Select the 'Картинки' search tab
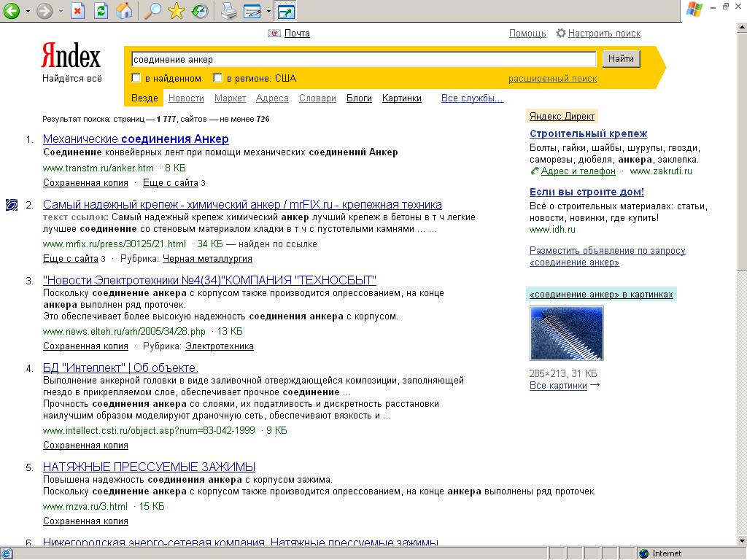Viewport: 747px width, 560px height. coord(401,98)
